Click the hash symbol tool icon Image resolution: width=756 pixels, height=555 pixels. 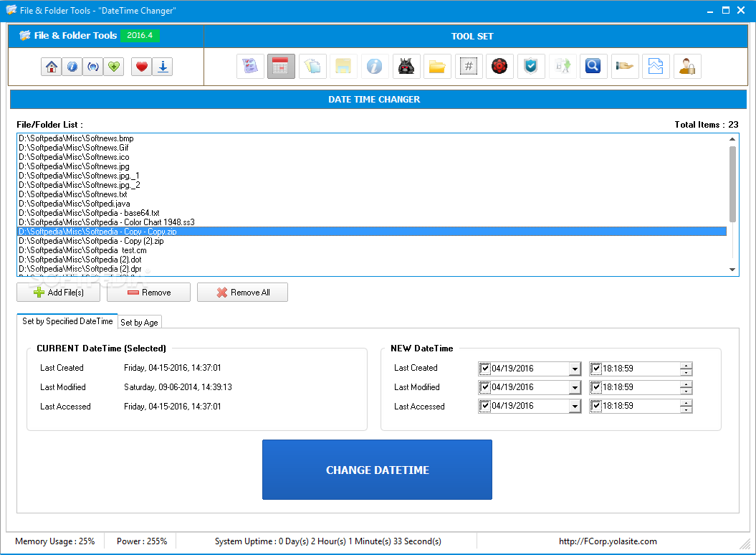468,66
